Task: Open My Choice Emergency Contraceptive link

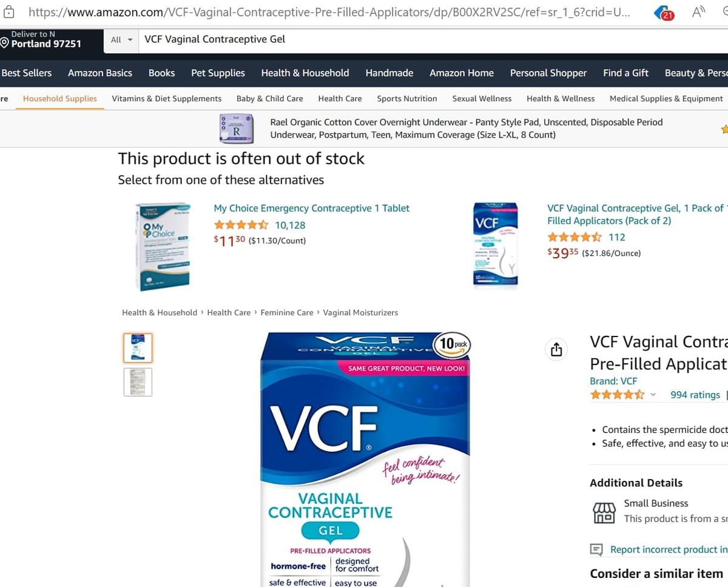Action: coord(311,208)
